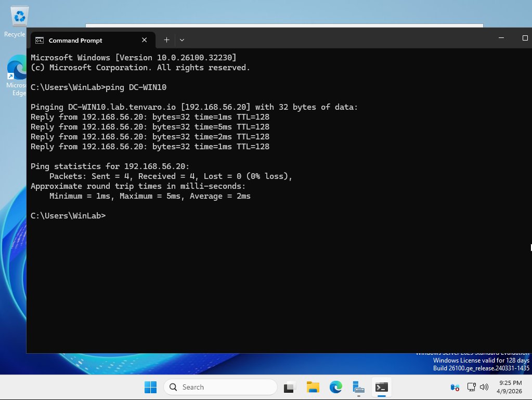Screen dimensions: 532x400
Task: Open Task View from the taskbar
Action: (x=290, y=387)
